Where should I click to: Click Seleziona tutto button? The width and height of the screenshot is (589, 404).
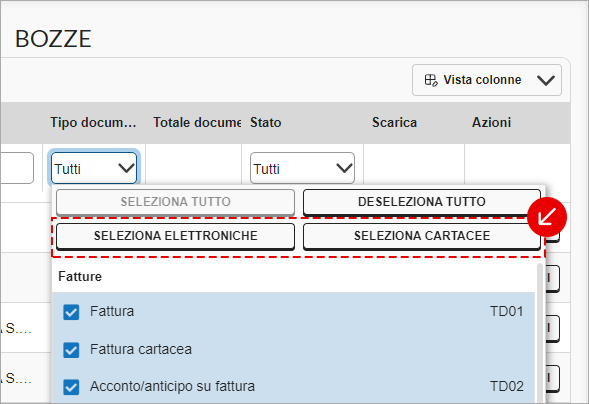175,202
